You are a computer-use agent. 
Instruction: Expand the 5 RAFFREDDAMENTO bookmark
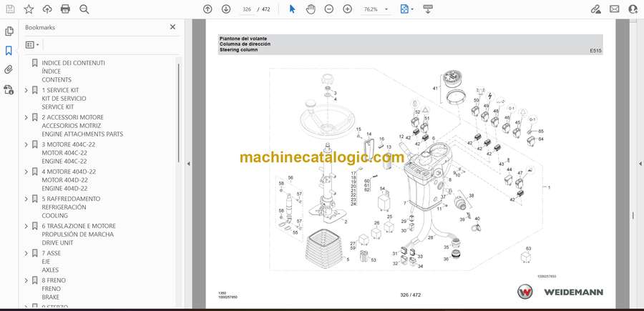tap(26, 199)
